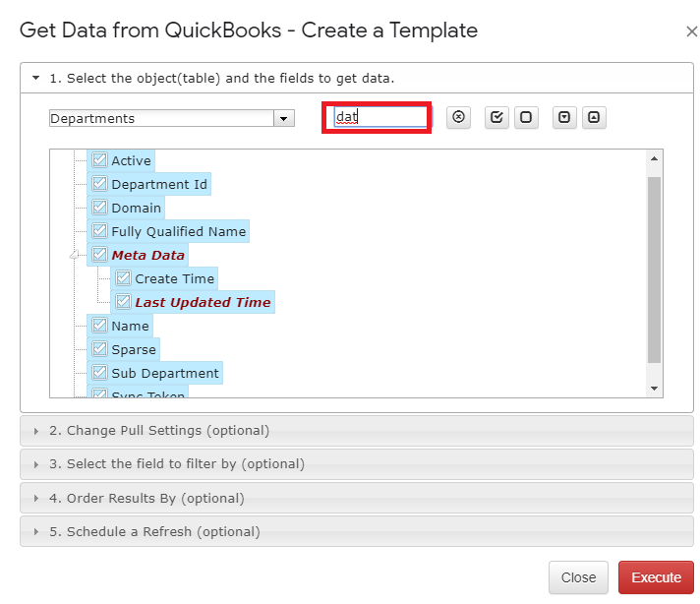Viewport: 700px width, 604px height.
Task: Uncheck the Sub Department checkbox
Action: tap(99, 373)
